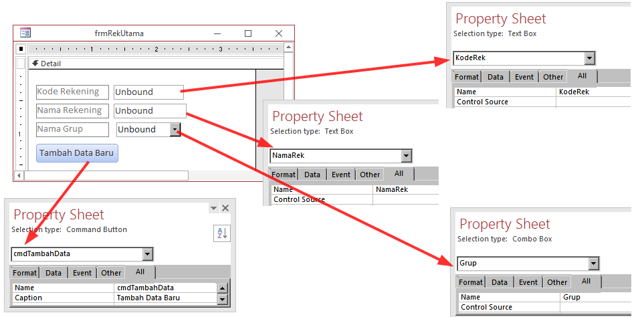Select the Kode Rekening label
The height and width of the screenshot is (317, 644).
coord(72,92)
